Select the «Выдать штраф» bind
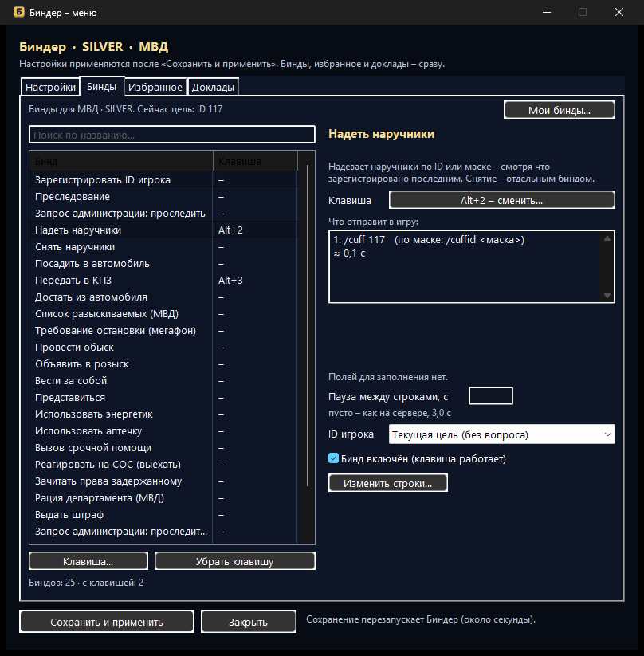This screenshot has height=656, width=644. [163, 515]
